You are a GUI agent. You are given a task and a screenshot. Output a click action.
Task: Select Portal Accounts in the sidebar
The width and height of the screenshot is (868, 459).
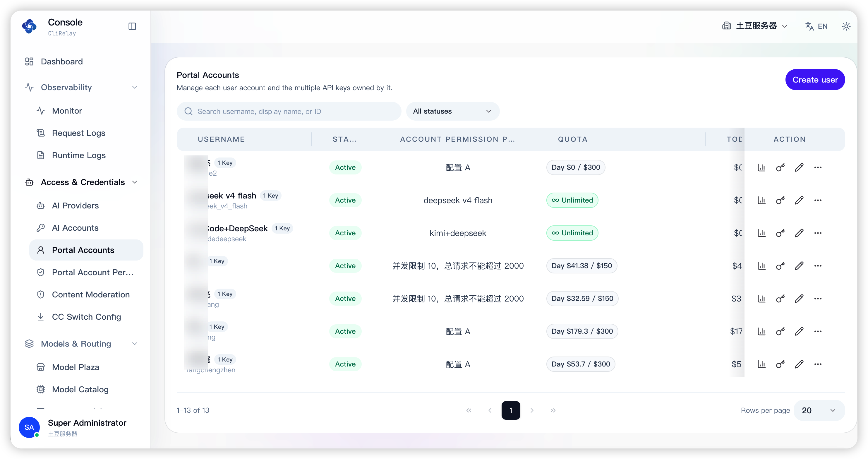point(86,250)
